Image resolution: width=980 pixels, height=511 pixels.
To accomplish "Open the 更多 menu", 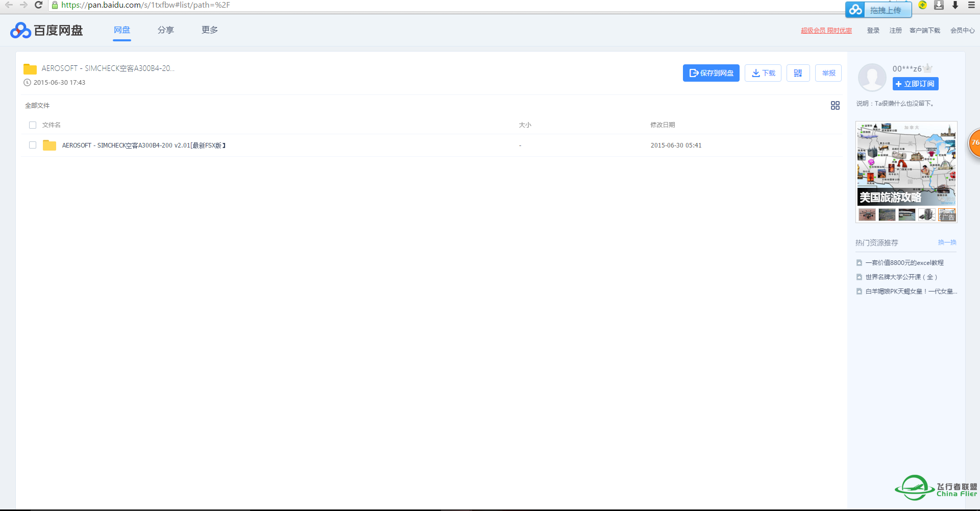I will click(x=209, y=30).
